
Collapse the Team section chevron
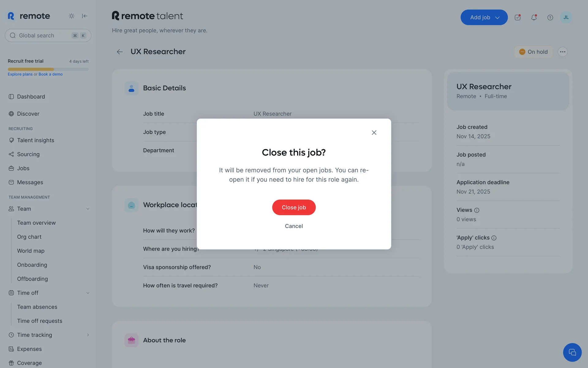(x=88, y=209)
